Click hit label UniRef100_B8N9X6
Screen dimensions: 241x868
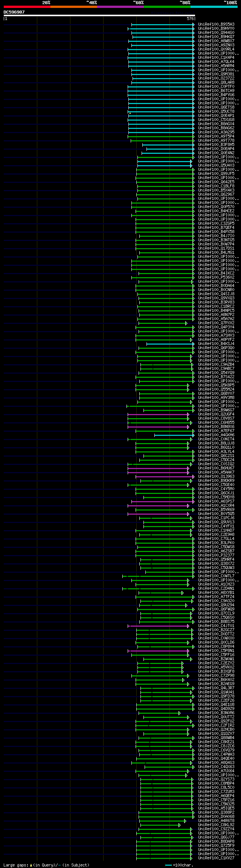click(x=216, y=427)
